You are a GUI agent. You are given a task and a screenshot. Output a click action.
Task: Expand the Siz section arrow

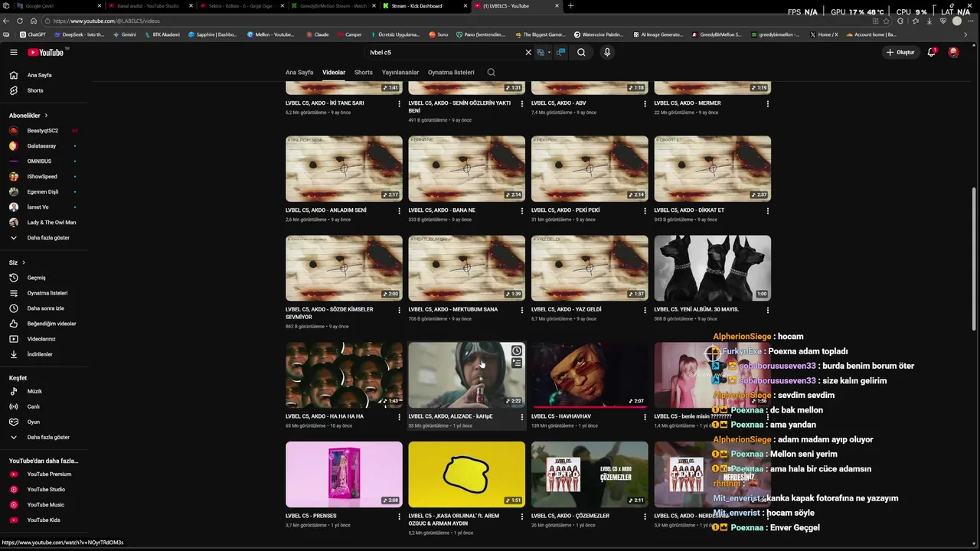[24, 262]
